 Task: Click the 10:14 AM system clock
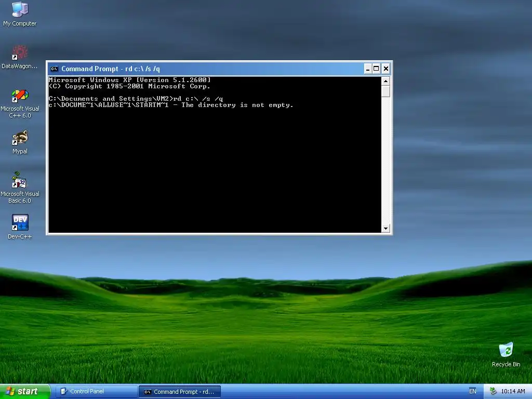(513, 392)
